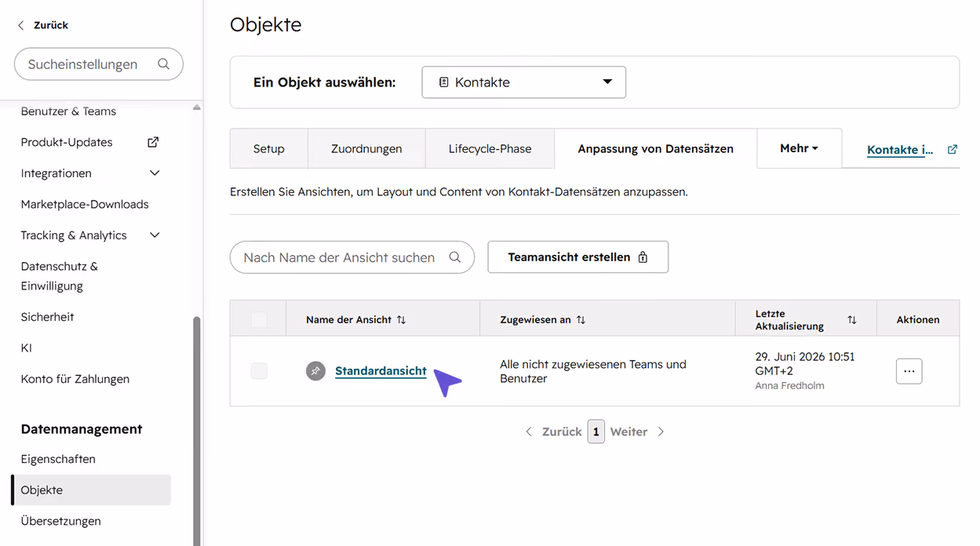Click the Anna Fredholm text in the table row
This screenshot has height=546, width=980.
click(789, 386)
